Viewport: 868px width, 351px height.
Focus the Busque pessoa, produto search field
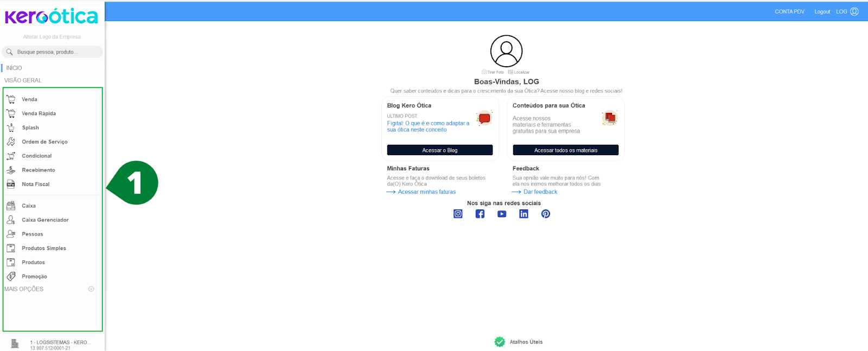(53, 52)
